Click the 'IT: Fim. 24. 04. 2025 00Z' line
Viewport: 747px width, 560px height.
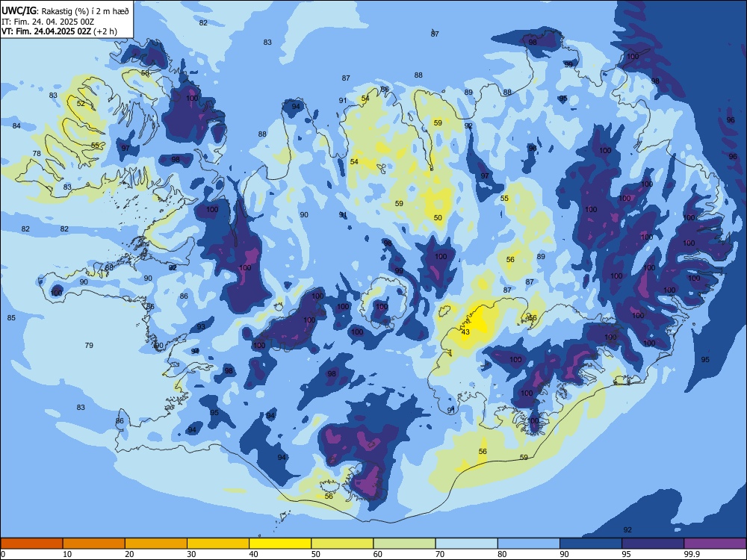tap(48, 22)
